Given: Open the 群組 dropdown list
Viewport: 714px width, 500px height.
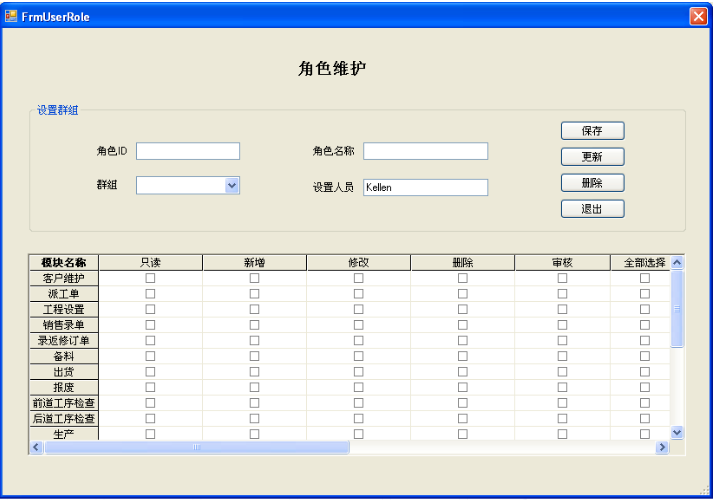Looking at the screenshot, I should click(232, 185).
